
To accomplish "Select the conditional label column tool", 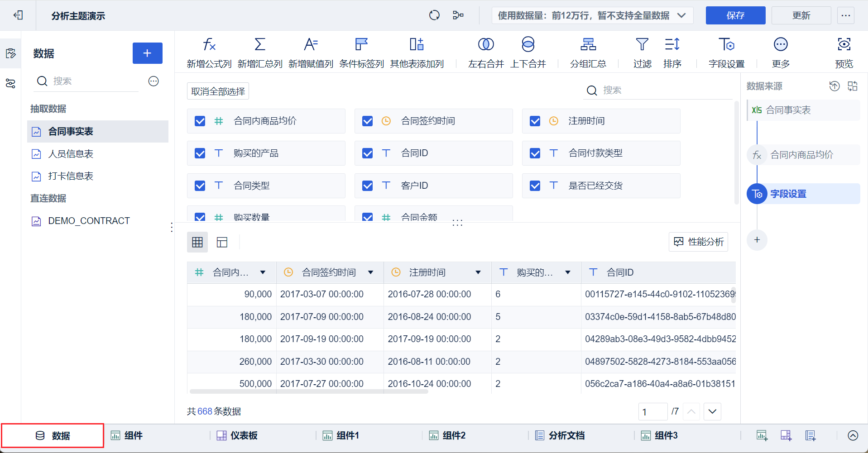I will (x=361, y=52).
